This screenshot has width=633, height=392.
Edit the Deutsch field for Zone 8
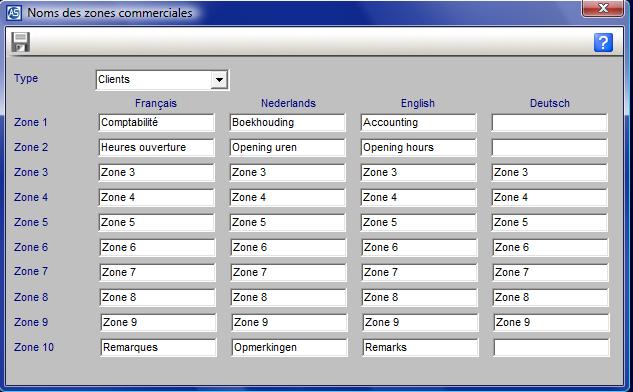[550, 298]
